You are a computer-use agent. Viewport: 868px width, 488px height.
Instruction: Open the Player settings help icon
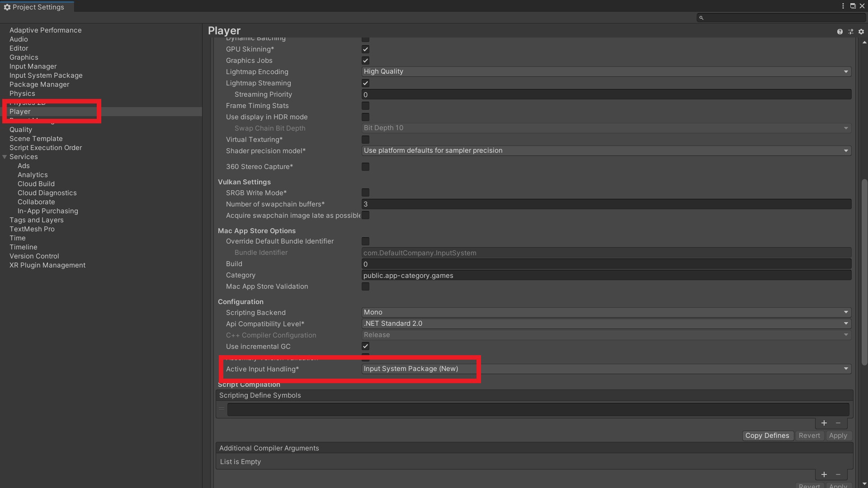(x=840, y=32)
